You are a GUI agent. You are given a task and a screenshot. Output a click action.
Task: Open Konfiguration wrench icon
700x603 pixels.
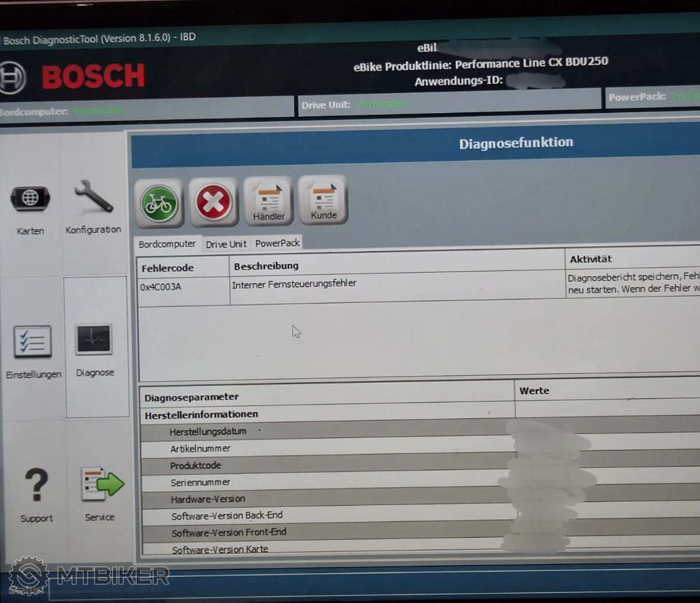point(93,198)
